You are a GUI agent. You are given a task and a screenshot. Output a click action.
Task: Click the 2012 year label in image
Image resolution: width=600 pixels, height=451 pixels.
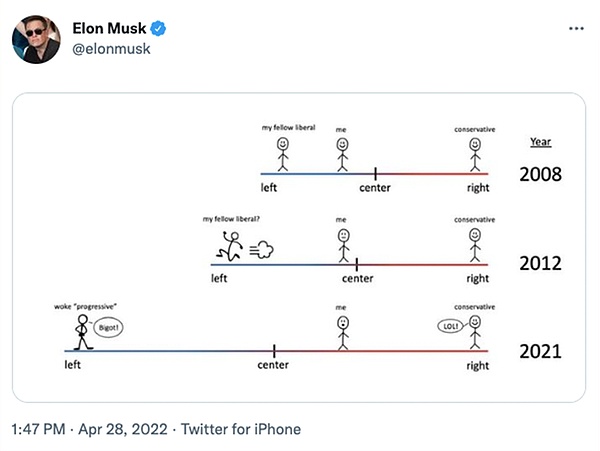pyautogui.click(x=540, y=264)
